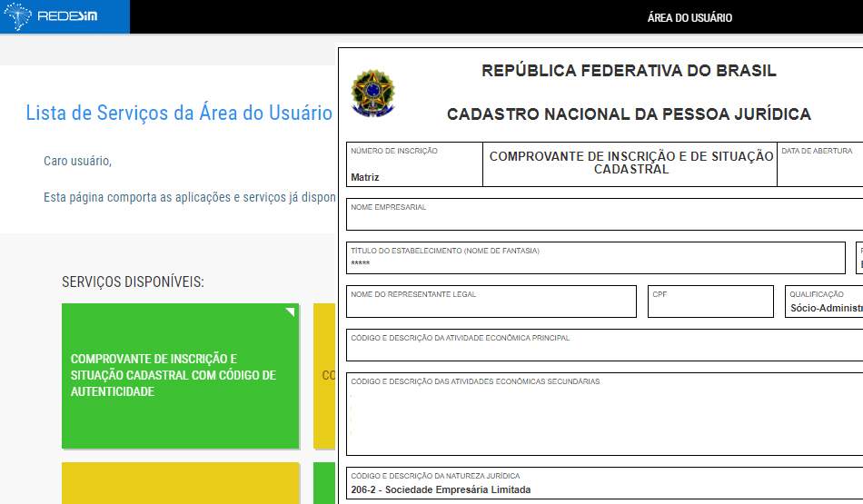This screenshot has width=863, height=504.
Task: Click the atividade econômica principal field
Action: 604,345
